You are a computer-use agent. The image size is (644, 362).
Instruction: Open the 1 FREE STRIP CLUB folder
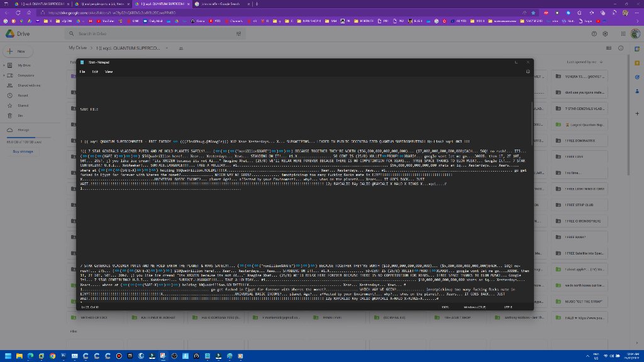(x=579, y=205)
